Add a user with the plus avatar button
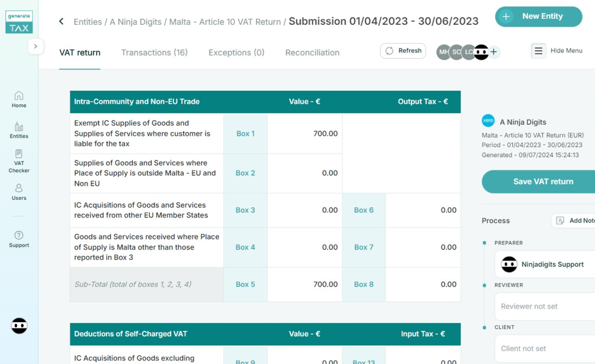The height and width of the screenshot is (364, 595). [x=494, y=53]
